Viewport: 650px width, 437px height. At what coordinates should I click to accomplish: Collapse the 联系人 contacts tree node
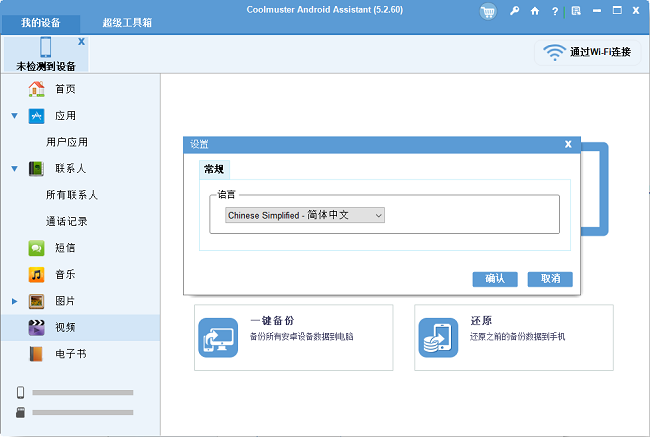[x=14, y=169]
